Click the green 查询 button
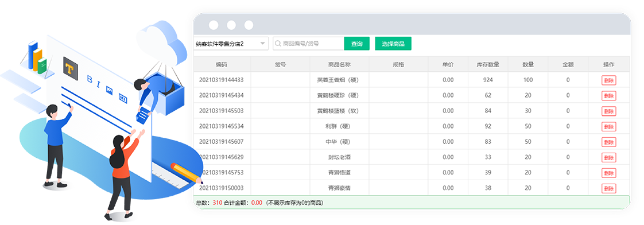This screenshot has height=225, width=644. click(357, 44)
